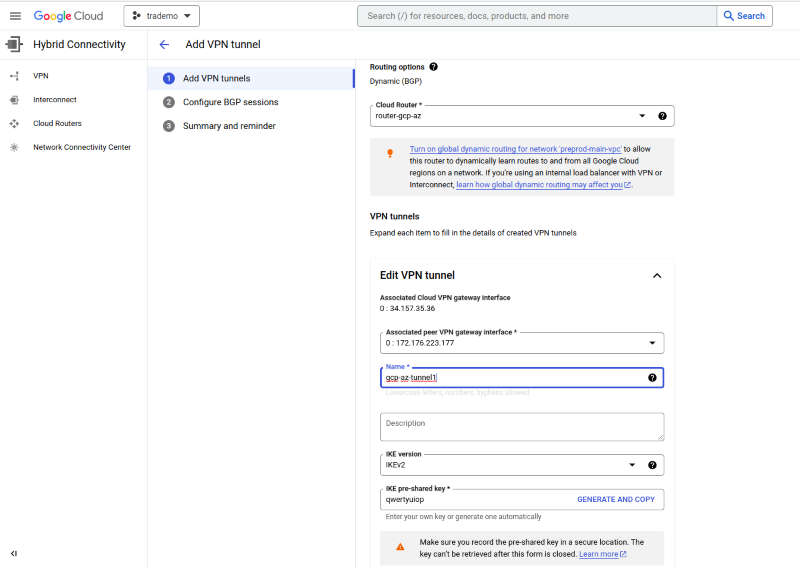Open the IKE version dropdown
Screen dimensions: 800x568
pyautogui.click(x=631, y=465)
